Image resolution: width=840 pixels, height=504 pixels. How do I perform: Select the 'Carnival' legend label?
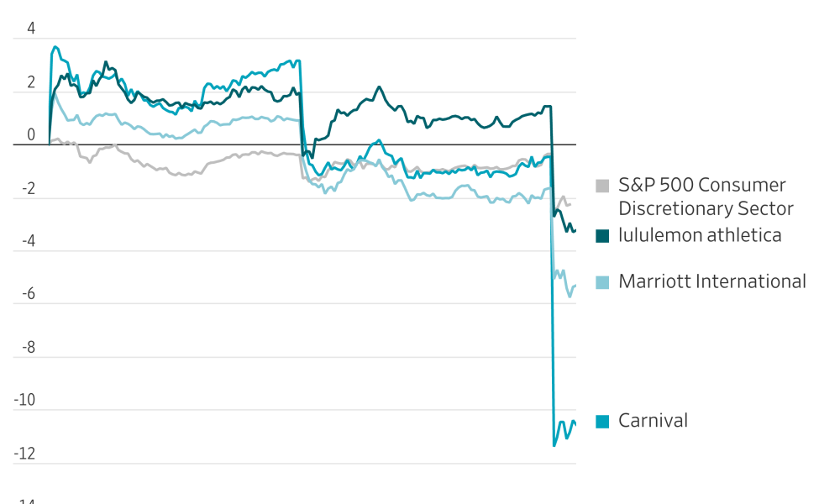pos(653,421)
